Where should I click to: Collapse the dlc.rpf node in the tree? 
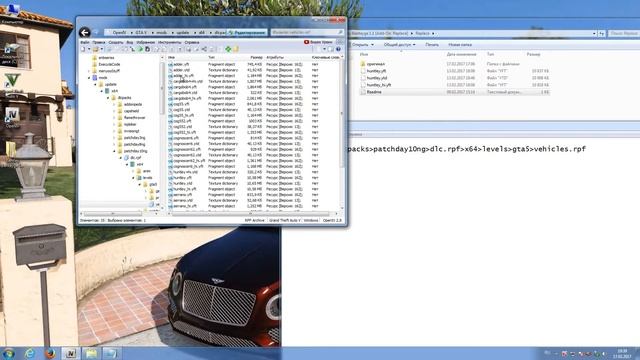121,158
